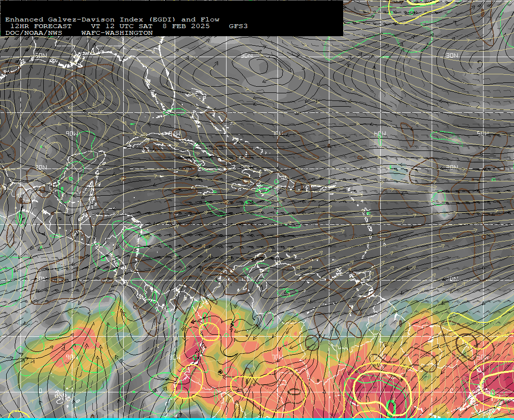The image size is (514, 420).
Task: Click the "WAFC-WASHINGTON" label
Action: pos(117,33)
